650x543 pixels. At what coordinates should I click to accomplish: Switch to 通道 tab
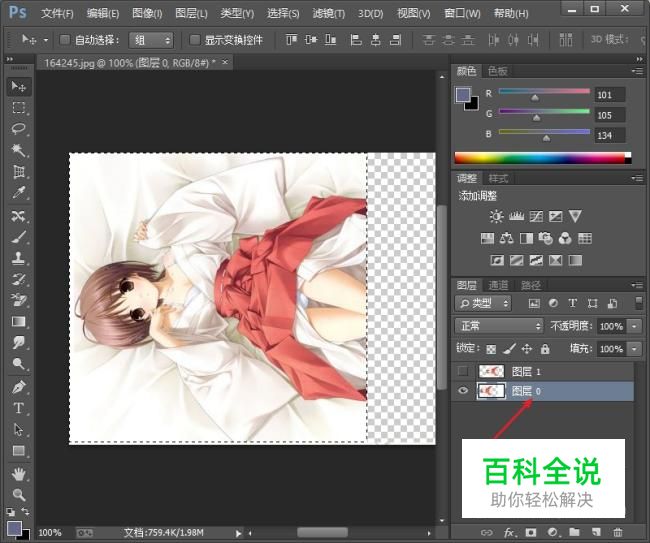click(x=498, y=285)
